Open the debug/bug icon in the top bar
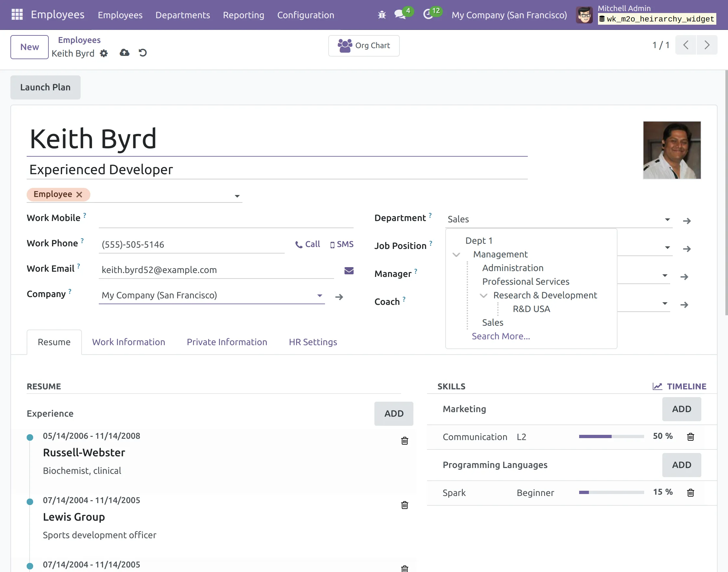Viewport: 728px width, 572px height. (x=382, y=15)
